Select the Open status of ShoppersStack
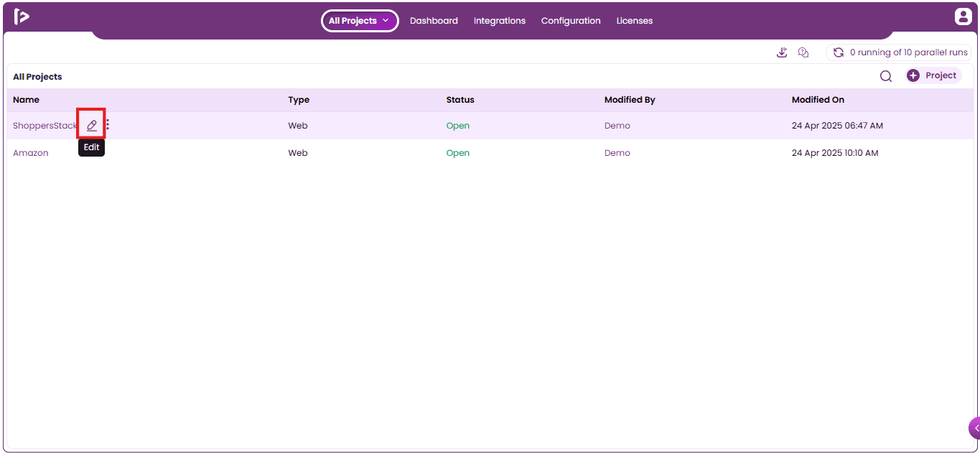The image size is (980, 454). click(x=458, y=126)
